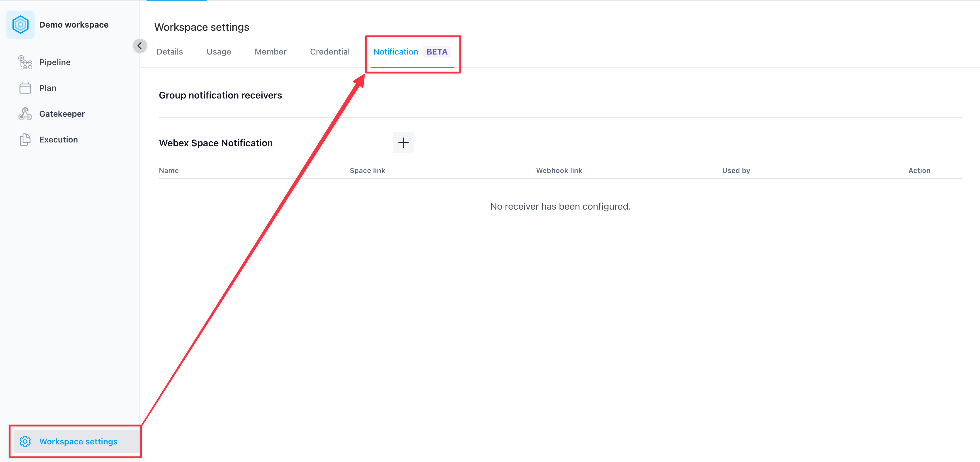This screenshot has width=980, height=462.
Task: Switch to the Details tab
Action: point(170,52)
